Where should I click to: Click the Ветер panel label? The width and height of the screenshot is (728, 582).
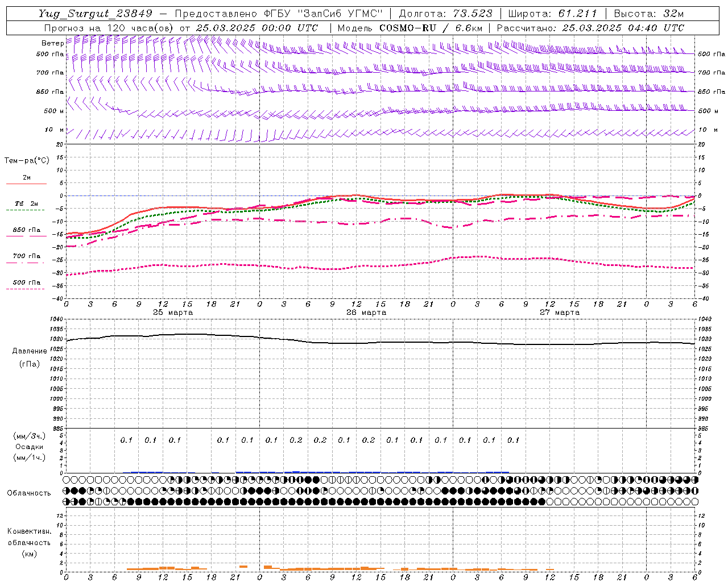click(52, 43)
